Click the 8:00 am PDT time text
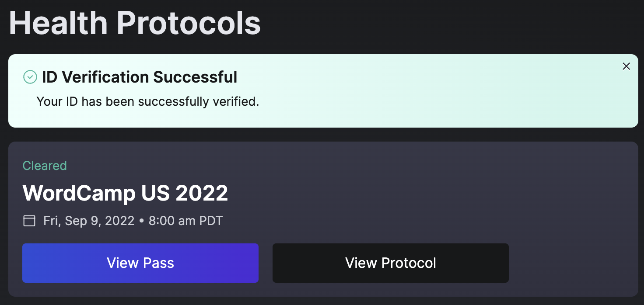This screenshot has height=305, width=644. coord(186,221)
